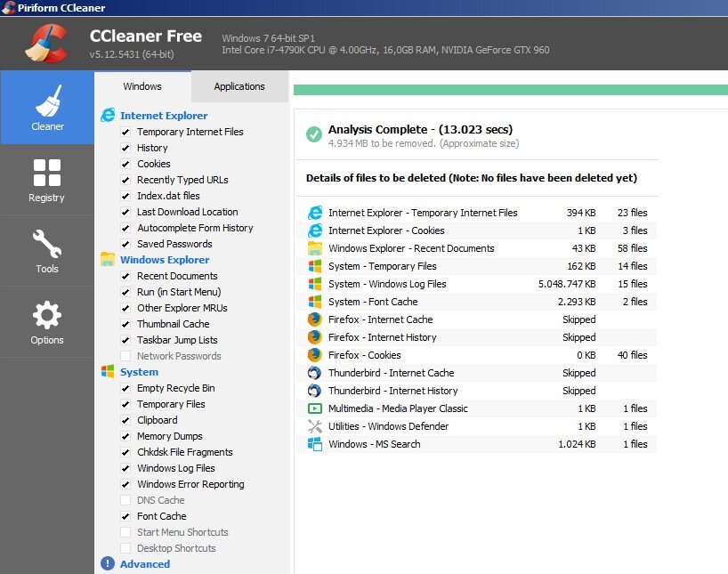Enable the DNS Cache checkbox

click(x=125, y=500)
